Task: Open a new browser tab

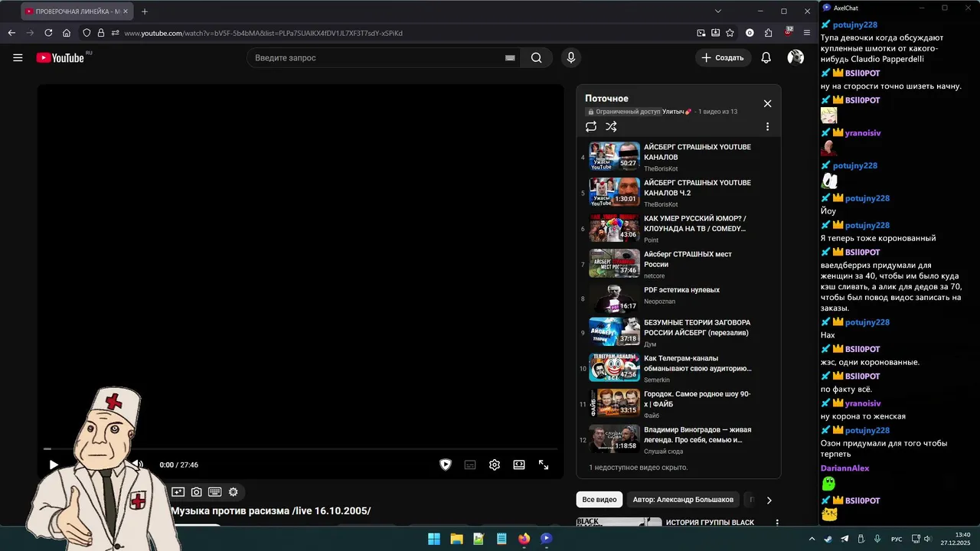Action: pos(145,11)
